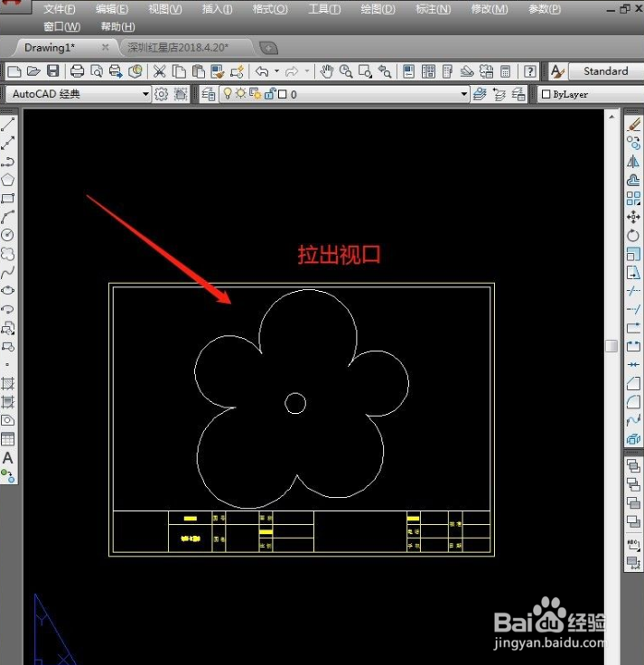Select the Copy object tool
The width and height of the screenshot is (644, 665).
(633, 143)
